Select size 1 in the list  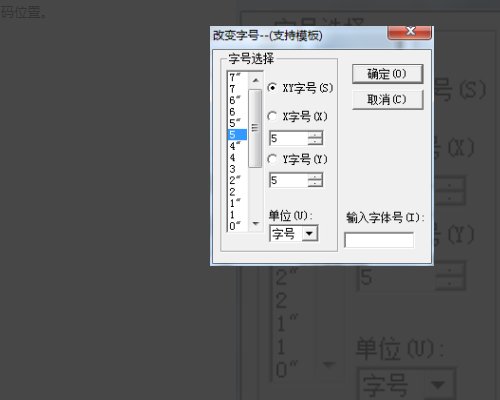tap(237, 215)
